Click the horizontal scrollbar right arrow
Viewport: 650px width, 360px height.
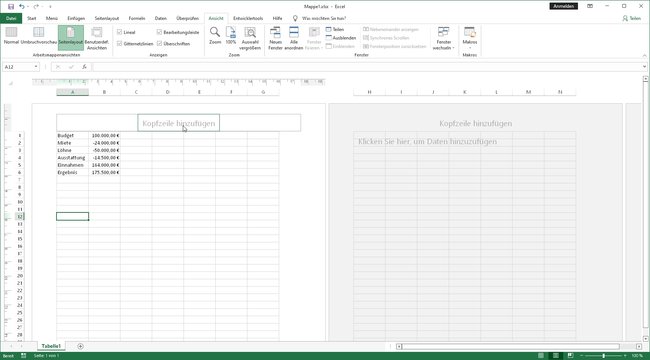coord(639,346)
